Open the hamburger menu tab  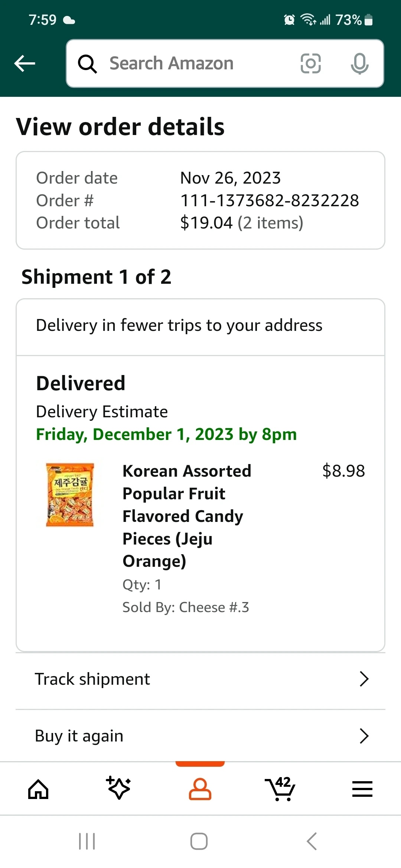click(362, 789)
